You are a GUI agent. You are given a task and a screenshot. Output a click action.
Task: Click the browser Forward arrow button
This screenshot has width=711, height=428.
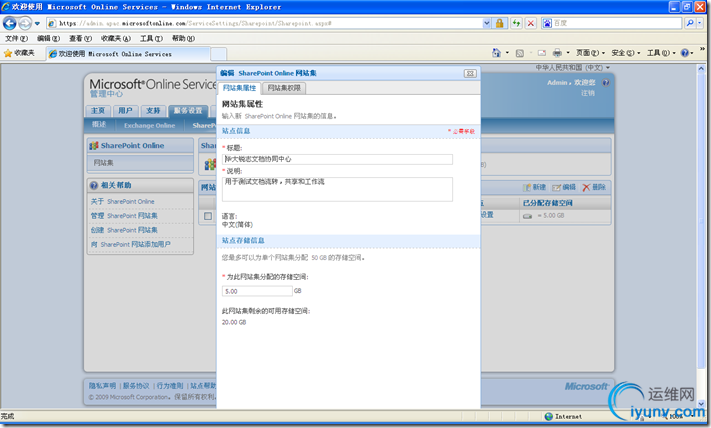(x=25, y=23)
